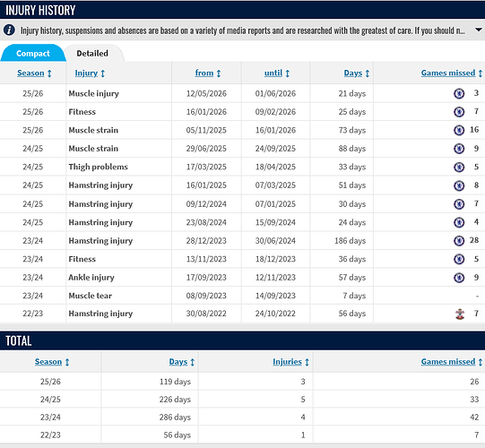Select the Compact tab

coord(33,53)
